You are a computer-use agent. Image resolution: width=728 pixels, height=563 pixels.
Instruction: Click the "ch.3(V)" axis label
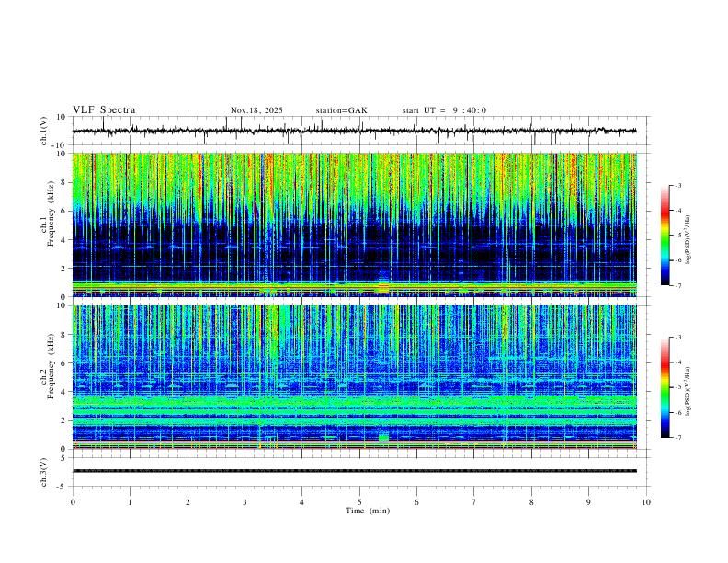point(44,472)
